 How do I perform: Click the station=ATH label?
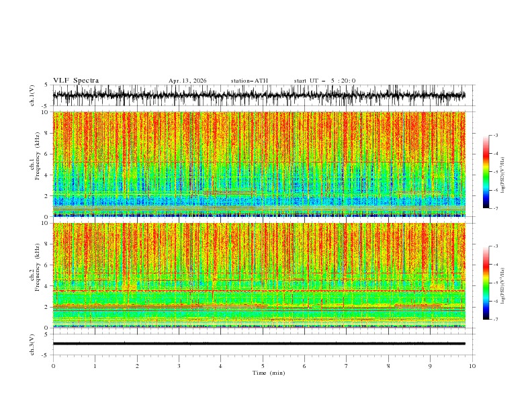point(249,81)
